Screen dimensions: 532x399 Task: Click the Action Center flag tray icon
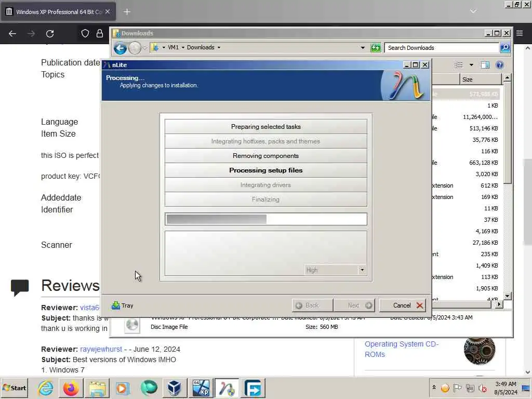tap(457, 388)
